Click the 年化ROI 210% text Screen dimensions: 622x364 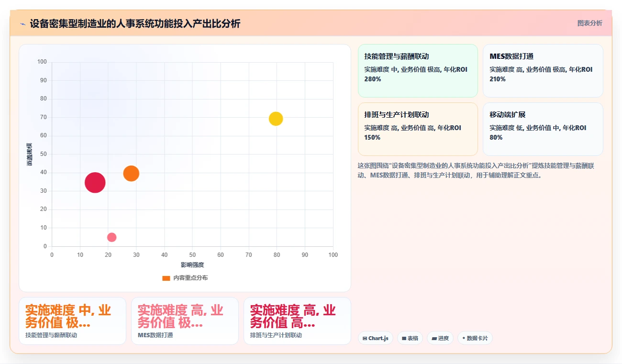click(541, 74)
